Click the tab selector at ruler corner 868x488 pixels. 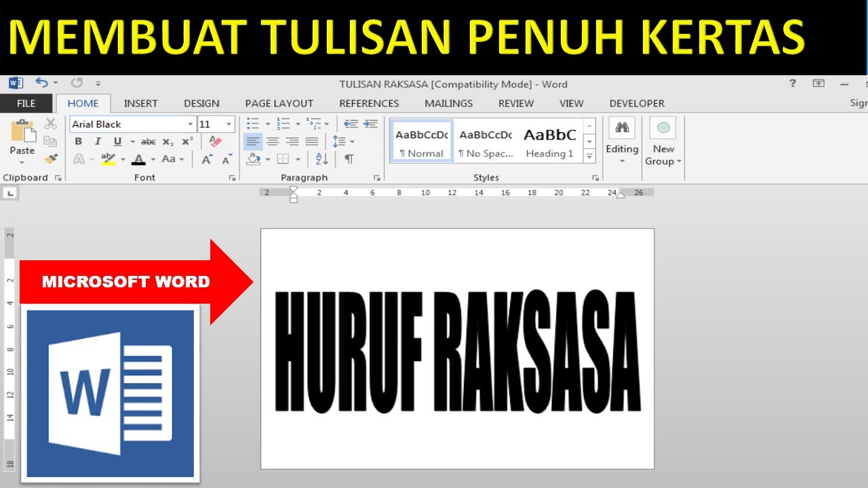pyautogui.click(x=10, y=194)
